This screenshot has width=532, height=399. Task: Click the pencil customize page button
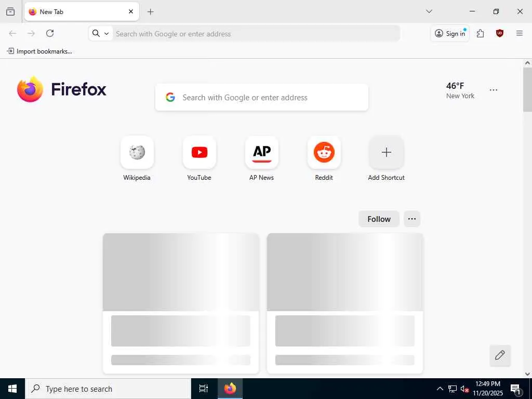500,355
